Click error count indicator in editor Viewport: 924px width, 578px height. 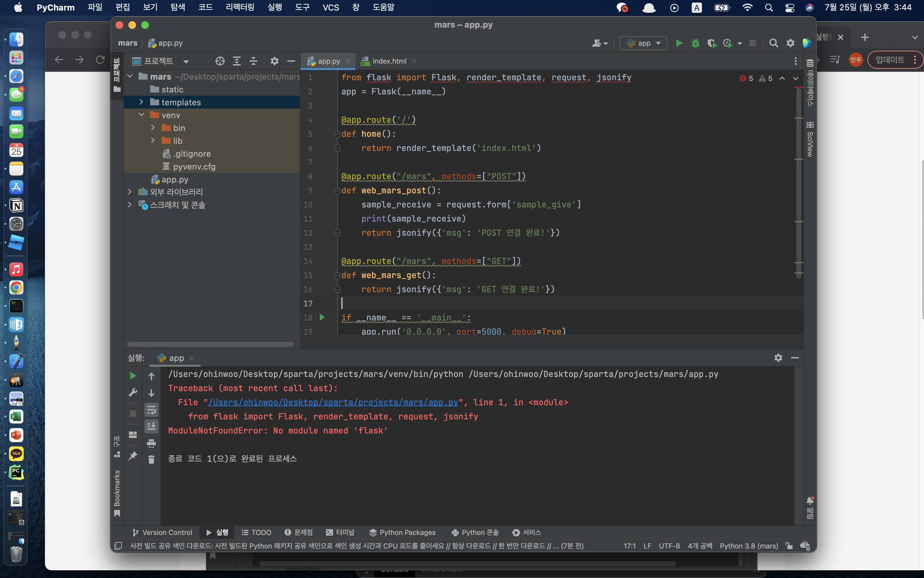pyautogui.click(x=747, y=78)
